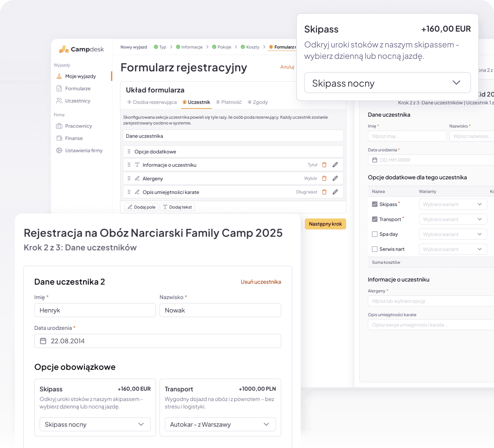Enable the Spa day checkbox
This screenshot has height=448, width=494.
pos(374,234)
